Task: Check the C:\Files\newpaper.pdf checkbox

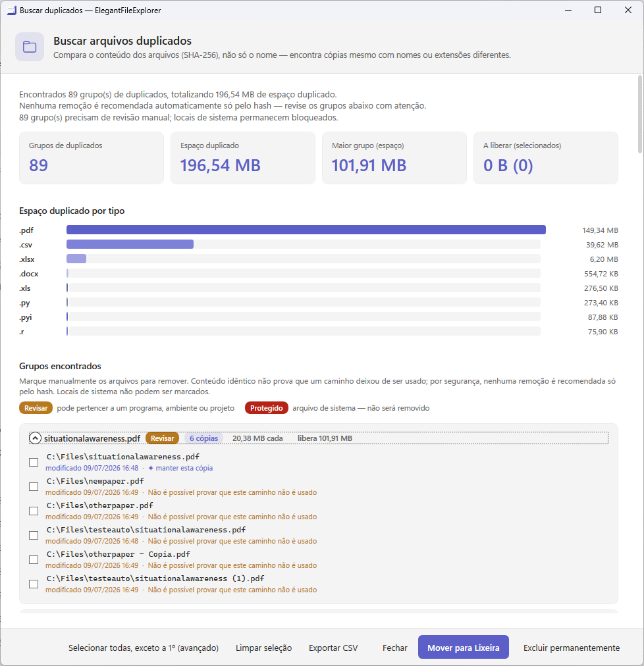Action: click(34, 486)
